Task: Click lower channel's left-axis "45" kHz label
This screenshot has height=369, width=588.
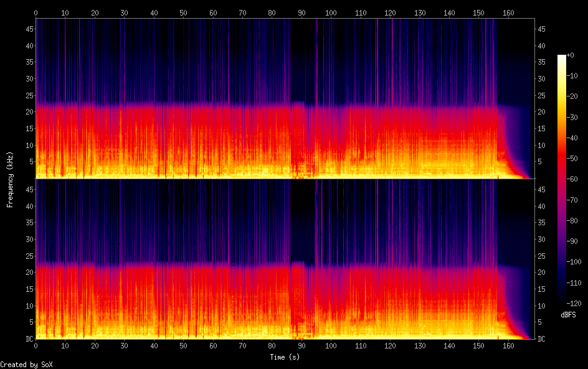Action: (x=30, y=190)
